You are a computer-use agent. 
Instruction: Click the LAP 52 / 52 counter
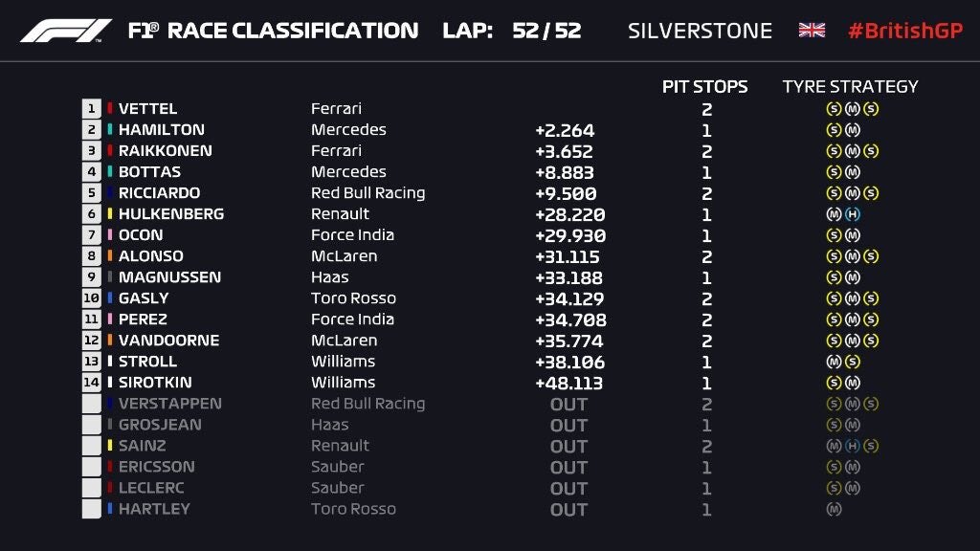tap(512, 31)
